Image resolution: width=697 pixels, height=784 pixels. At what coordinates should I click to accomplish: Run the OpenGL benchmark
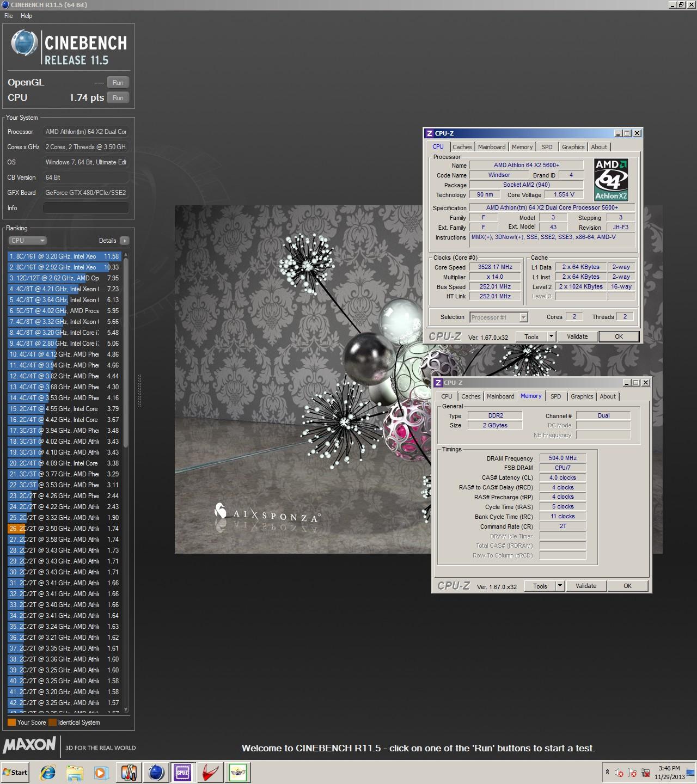click(118, 83)
